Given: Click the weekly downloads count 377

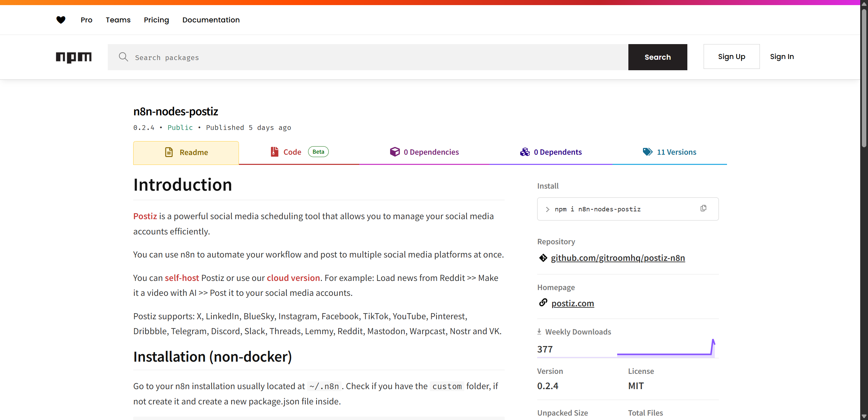Looking at the screenshot, I should click(545, 349).
